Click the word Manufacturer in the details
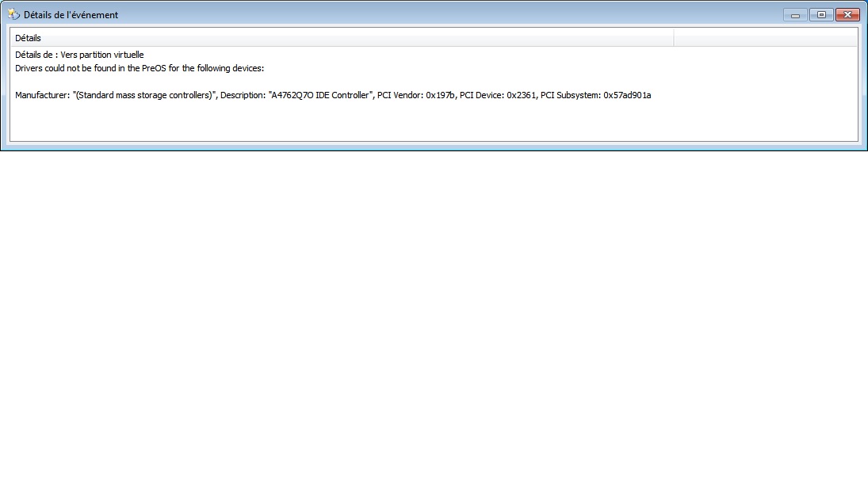The image size is (868, 499). pos(42,95)
